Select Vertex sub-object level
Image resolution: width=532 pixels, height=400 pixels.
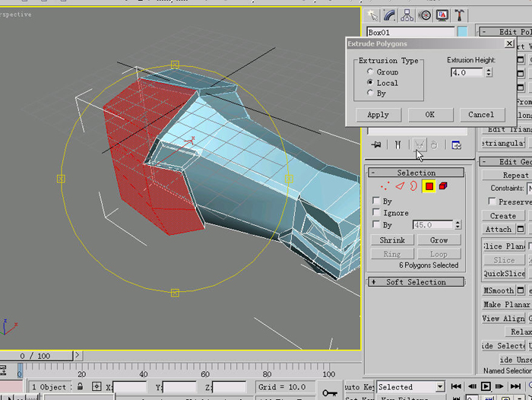pyautogui.click(x=385, y=186)
